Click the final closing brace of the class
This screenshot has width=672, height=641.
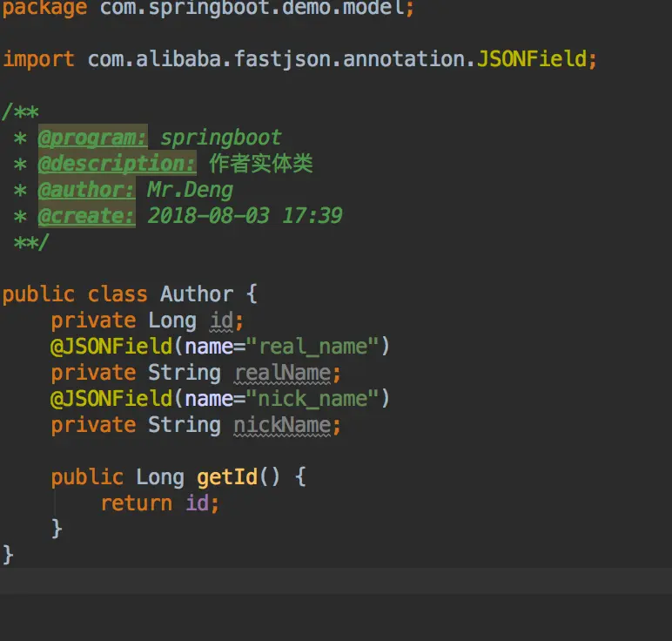(8, 555)
